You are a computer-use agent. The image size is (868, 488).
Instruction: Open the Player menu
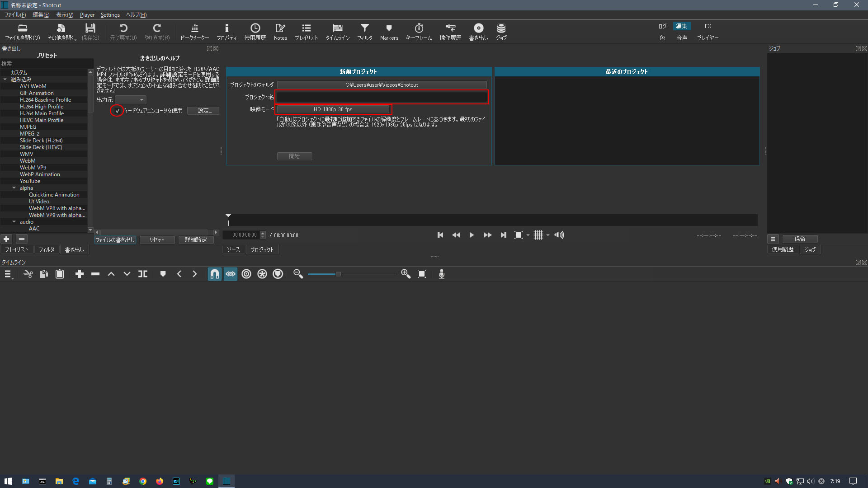click(87, 15)
